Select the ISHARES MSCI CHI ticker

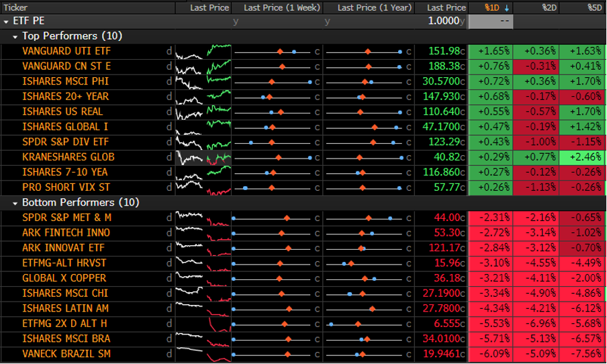coord(65,293)
